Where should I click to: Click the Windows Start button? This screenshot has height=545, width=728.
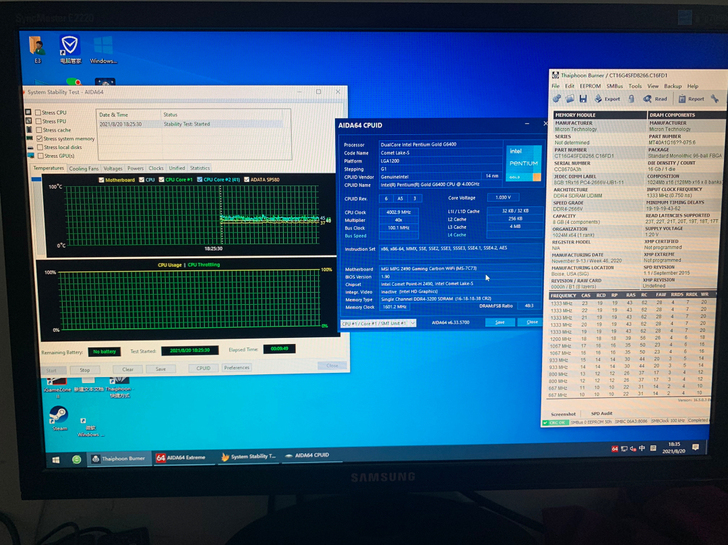coord(55,460)
